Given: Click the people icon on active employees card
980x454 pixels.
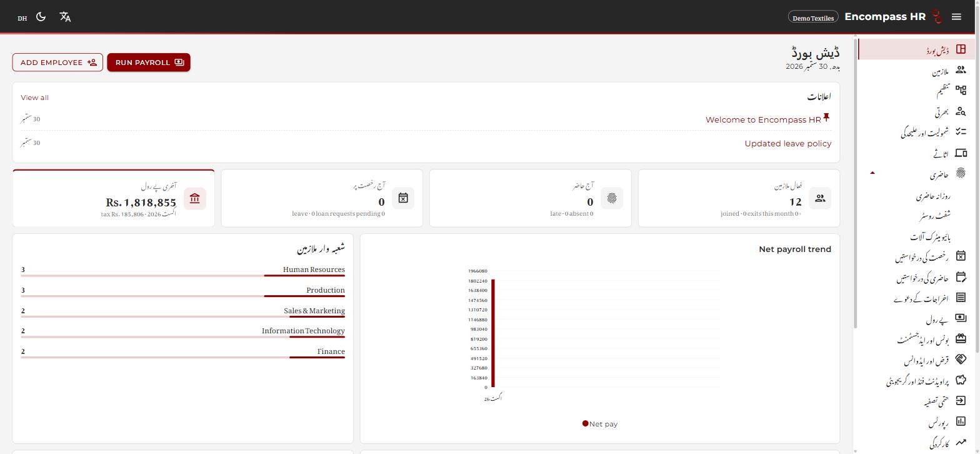Looking at the screenshot, I should pos(820,198).
